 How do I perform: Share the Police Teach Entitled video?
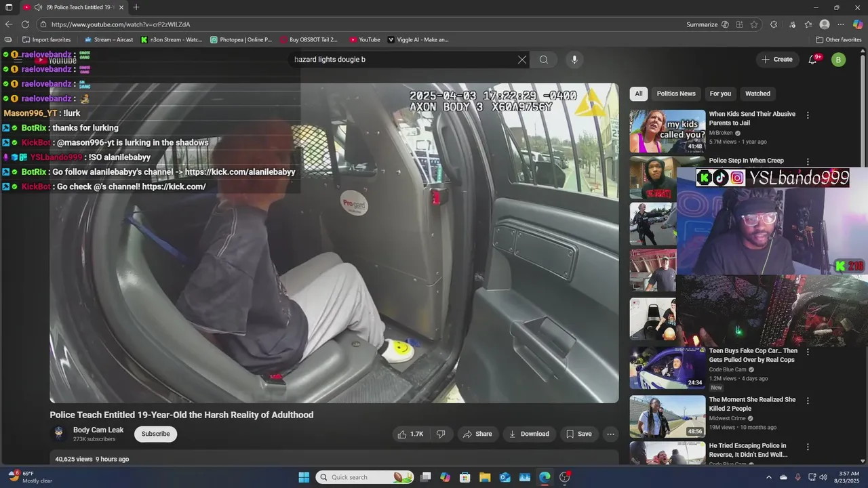(x=477, y=434)
